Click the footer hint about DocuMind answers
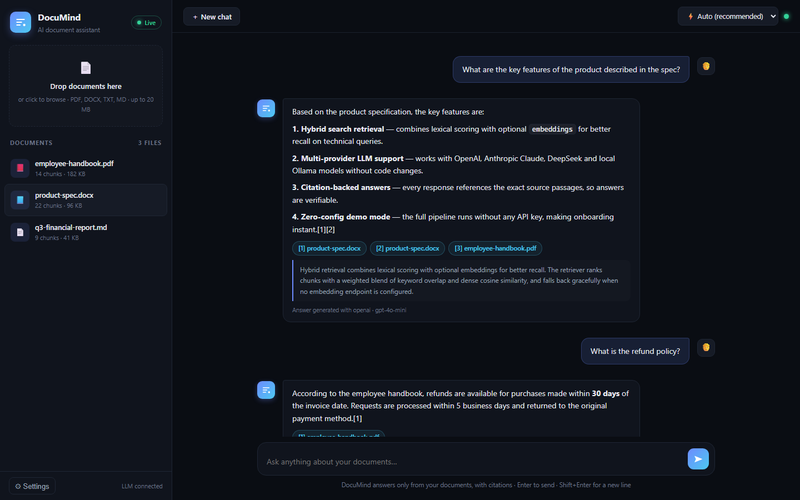This screenshot has width=800, height=500. point(486,485)
